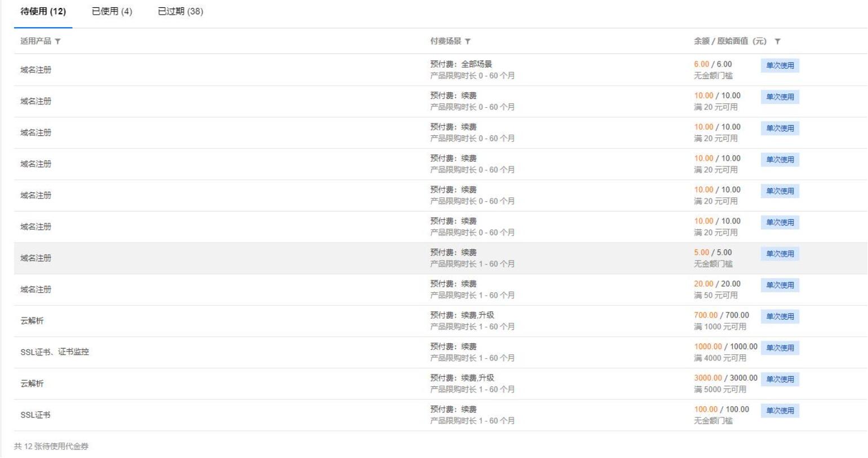Select the SSL证书、证书监控 voucher row
The width and height of the screenshot is (868, 458).
pyautogui.click(x=441, y=353)
